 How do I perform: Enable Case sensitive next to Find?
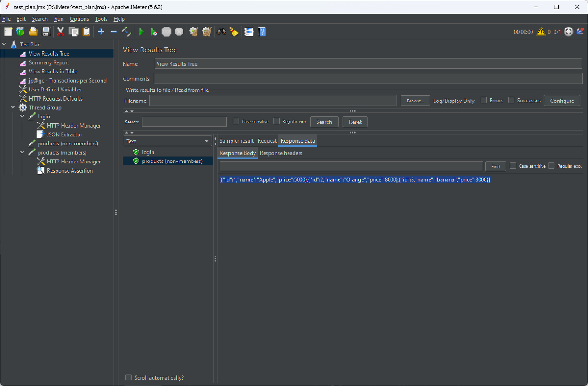coord(513,166)
